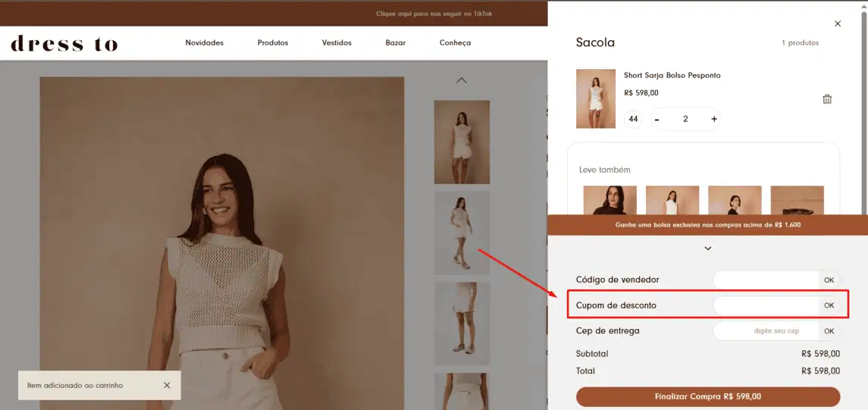Open fourth 'Leve também' suggested product
Viewport: 868px width, 410px height.
797,200
